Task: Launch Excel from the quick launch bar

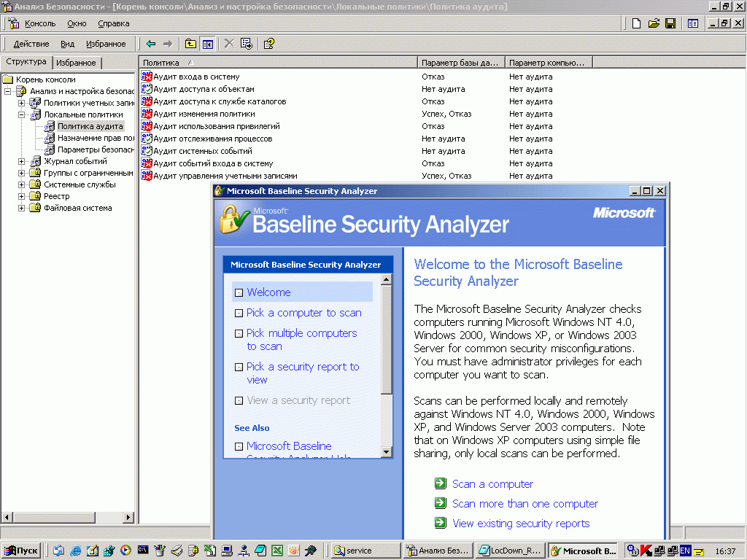Action: [x=276, y=551]
